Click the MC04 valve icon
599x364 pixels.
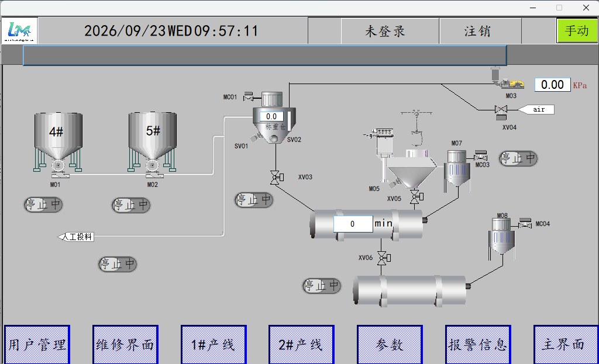coord(525,223)
